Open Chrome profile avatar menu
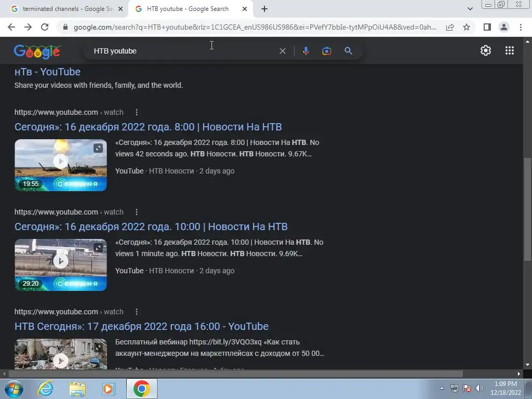Image resolution: width=532 pixels, height=399 pixels. pyautogui.click(x=504, y=27)
